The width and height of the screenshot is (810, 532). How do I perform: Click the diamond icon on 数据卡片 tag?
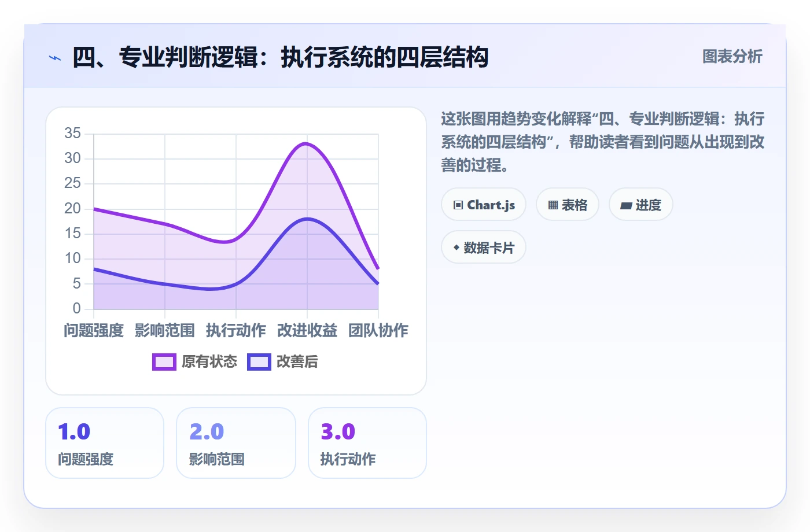(x=456, y=247)
